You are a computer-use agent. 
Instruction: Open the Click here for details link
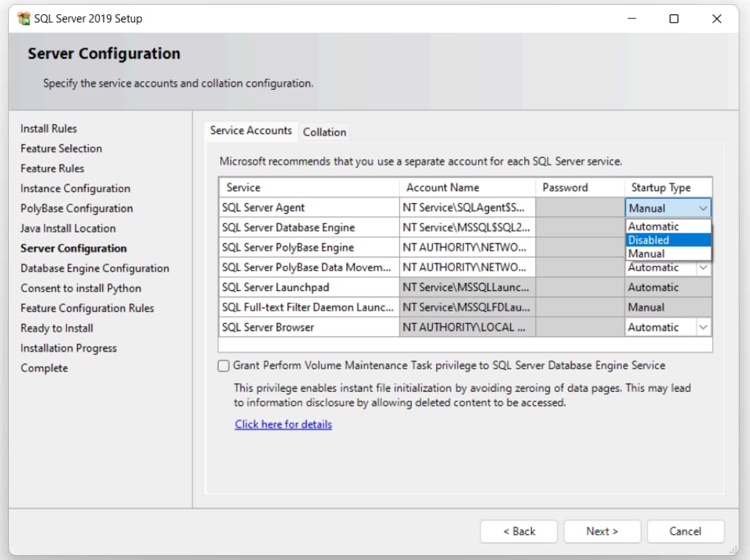point(283,424)
